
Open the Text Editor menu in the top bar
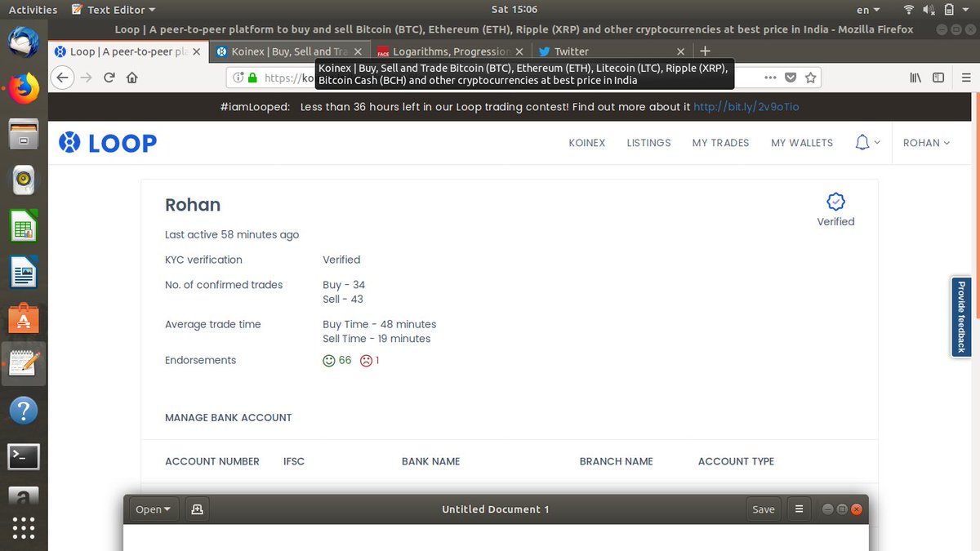112,9
